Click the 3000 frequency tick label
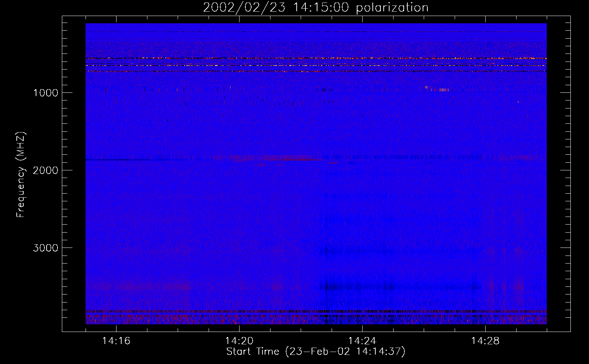 pos(46,248)
